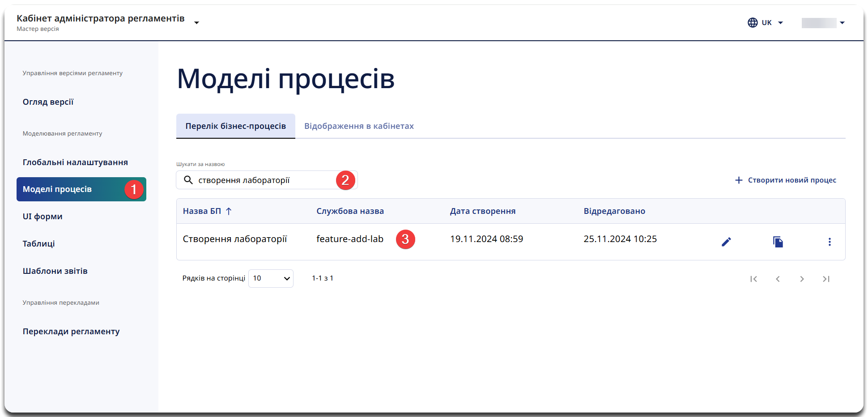Jump to the last page of results

click(x=826, y=279)
